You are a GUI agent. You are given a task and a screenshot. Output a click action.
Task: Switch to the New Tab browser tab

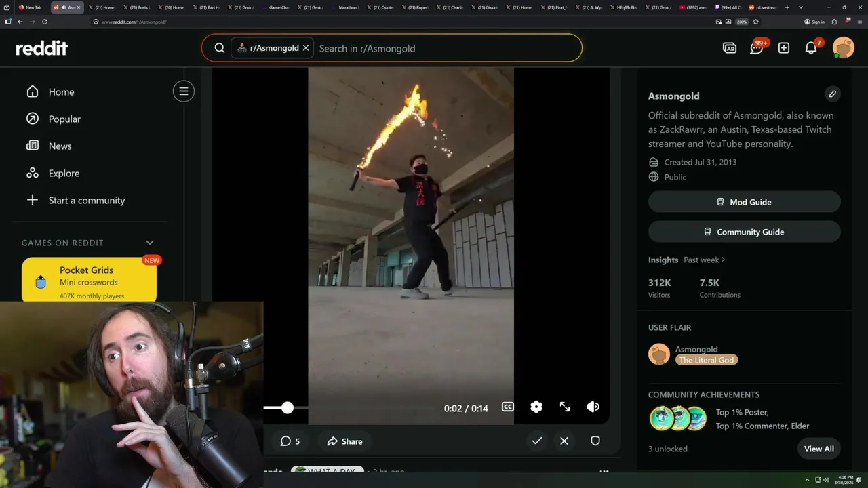pos(31,7)
